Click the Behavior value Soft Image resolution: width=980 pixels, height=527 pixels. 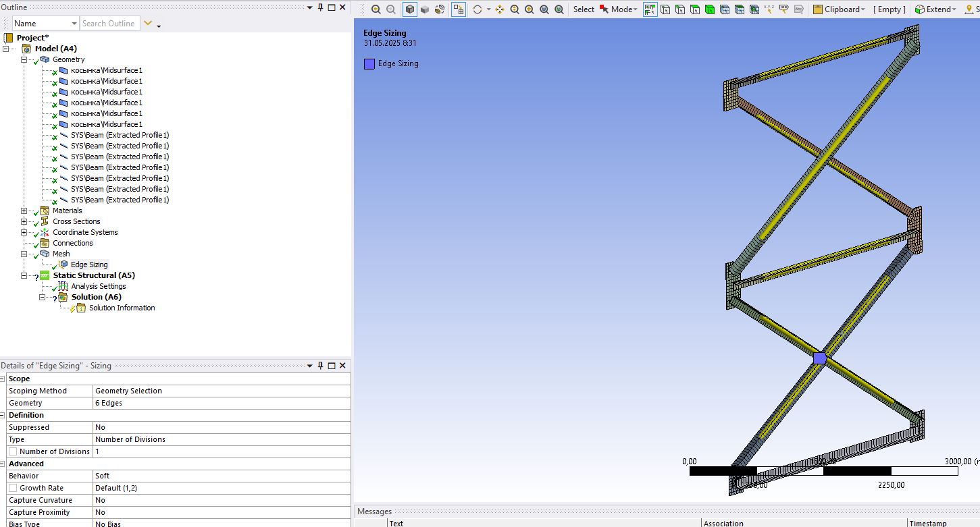point(222,476)
